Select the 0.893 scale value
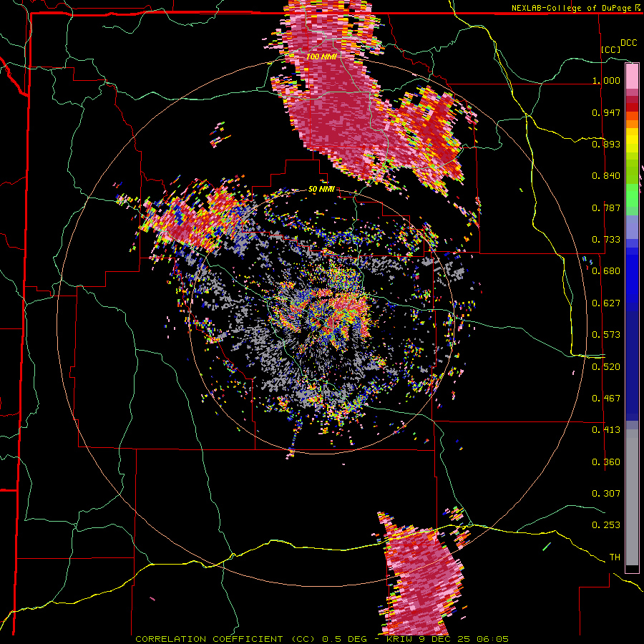Viewport: 644px width, 644px height. 606,144
